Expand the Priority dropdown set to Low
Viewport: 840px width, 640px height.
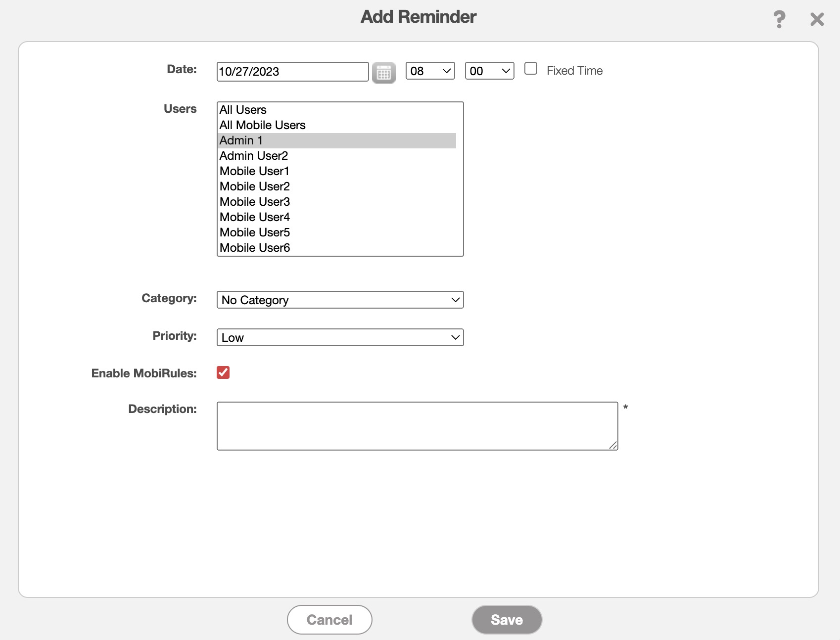340,337
